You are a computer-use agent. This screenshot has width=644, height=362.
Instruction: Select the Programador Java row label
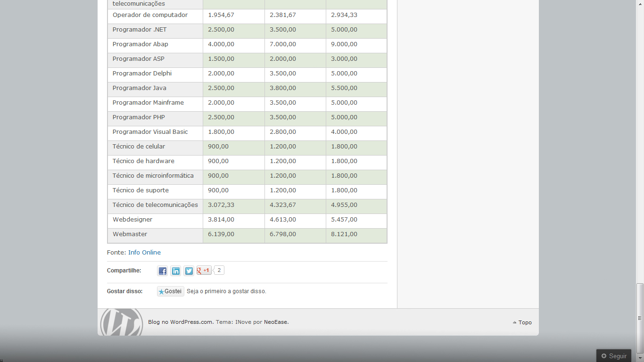tap(140, 88)
